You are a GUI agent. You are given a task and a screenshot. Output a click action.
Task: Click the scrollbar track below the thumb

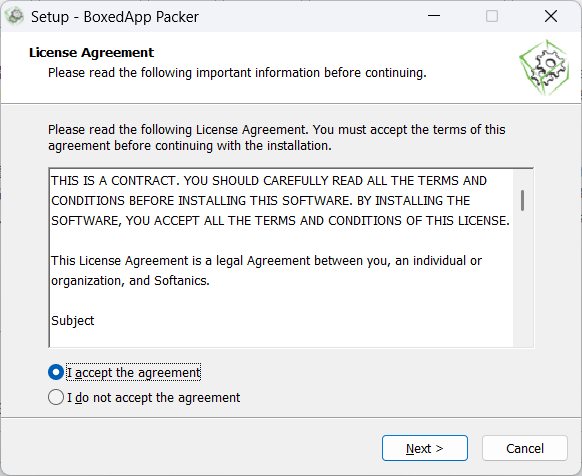[523, 278]
